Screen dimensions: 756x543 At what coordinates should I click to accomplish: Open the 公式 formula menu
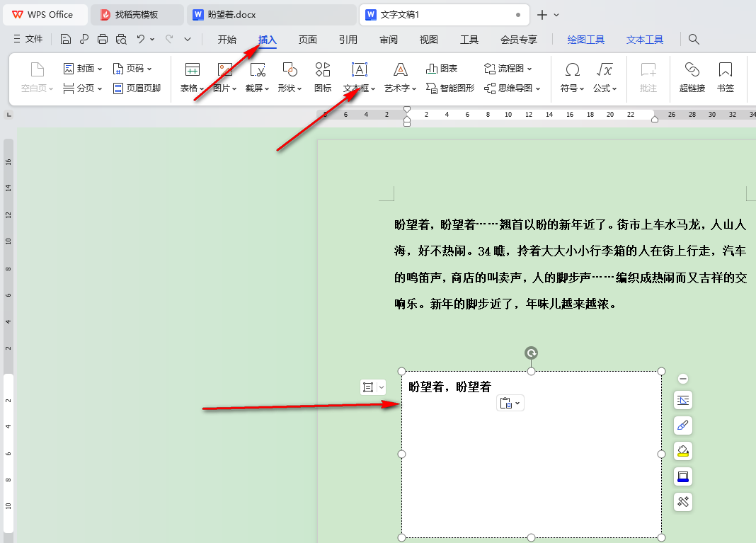[605, 77]
